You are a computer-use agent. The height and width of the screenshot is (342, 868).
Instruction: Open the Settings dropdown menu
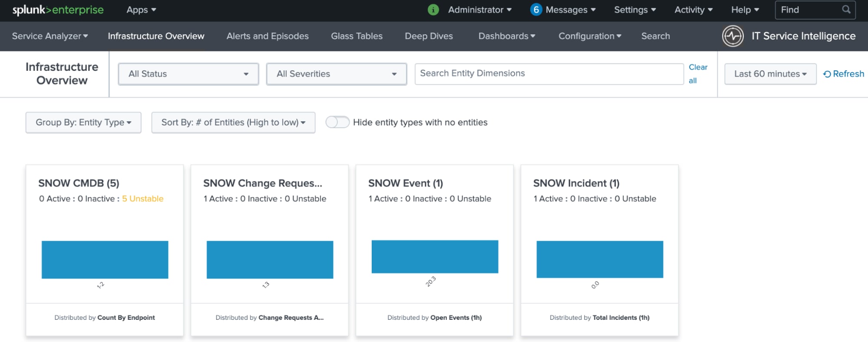tap(634, 10)
